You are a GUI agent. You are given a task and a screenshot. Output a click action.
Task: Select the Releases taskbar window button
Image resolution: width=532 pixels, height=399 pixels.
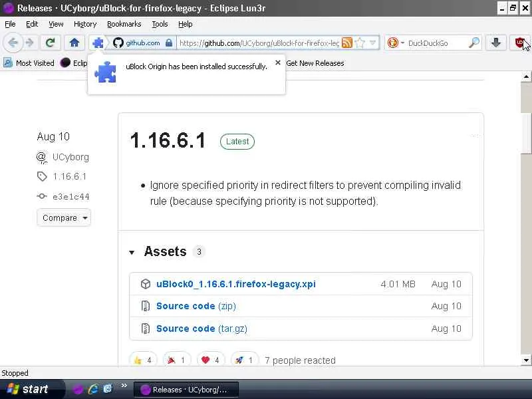point(186,390)
